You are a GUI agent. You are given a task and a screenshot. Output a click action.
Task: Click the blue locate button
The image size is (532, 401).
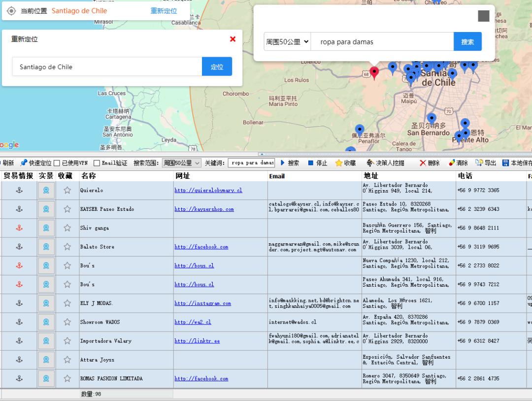click(217, 67)
